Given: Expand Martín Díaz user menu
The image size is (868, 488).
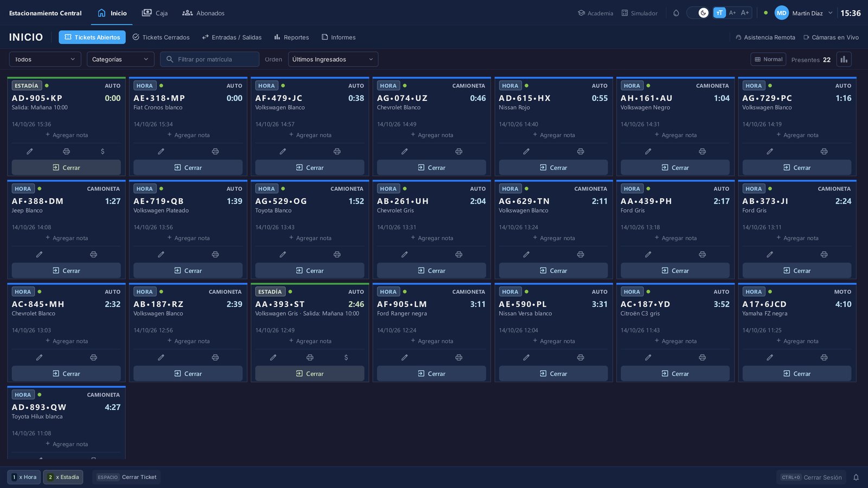Looking at the screenshot, I should [803, 13].
